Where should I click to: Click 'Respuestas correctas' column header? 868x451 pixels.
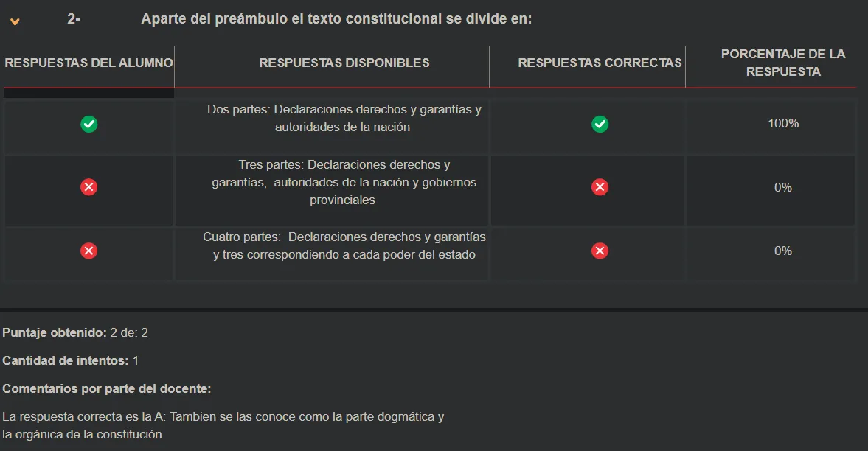point(600,63)
